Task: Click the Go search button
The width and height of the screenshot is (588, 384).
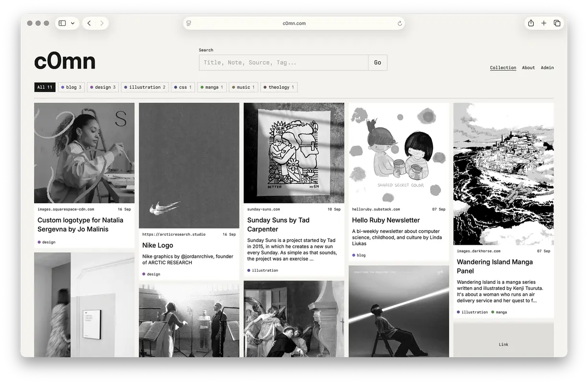Action: 378,62
